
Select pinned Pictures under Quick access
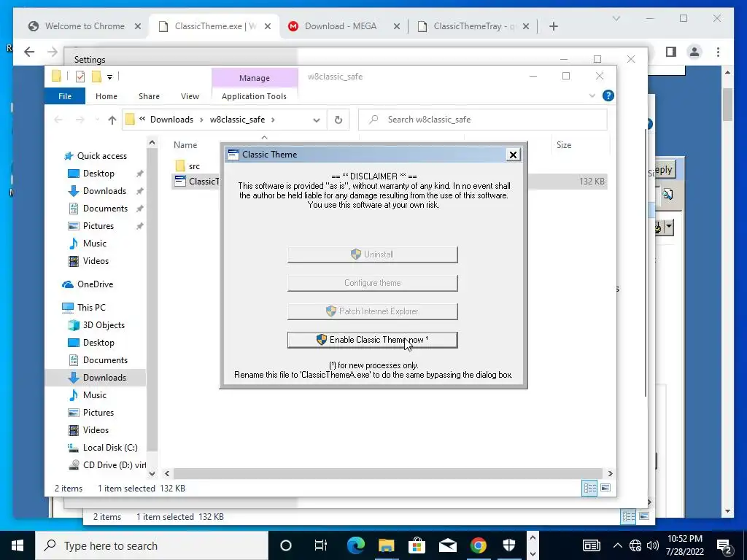pos(98,226)
